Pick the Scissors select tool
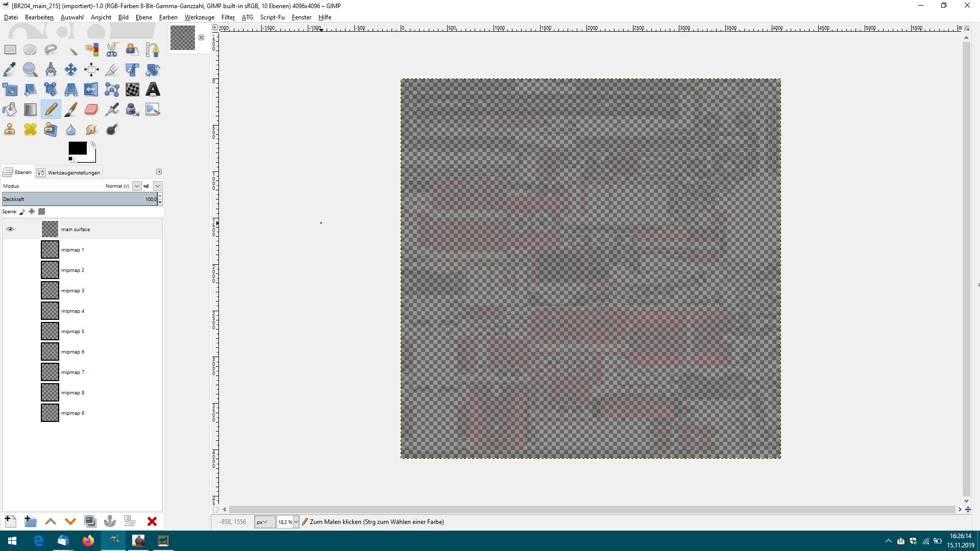980x551 pixels. pyautogui.click(x=112, y=49)
